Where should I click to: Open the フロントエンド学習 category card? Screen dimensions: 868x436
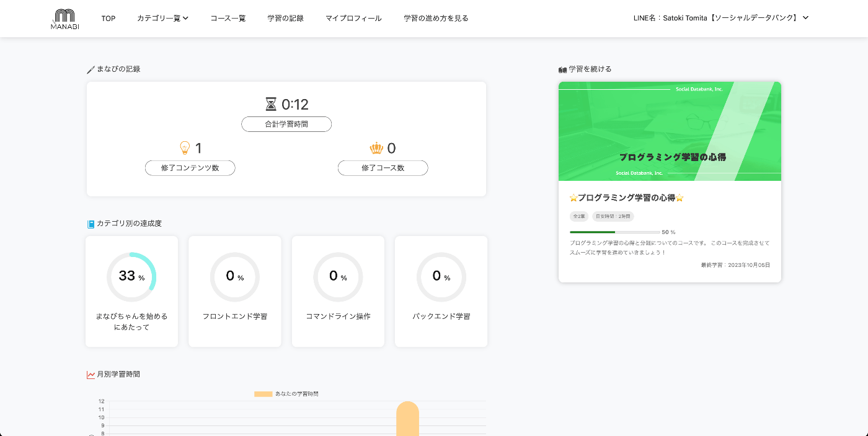pos(235,292)
